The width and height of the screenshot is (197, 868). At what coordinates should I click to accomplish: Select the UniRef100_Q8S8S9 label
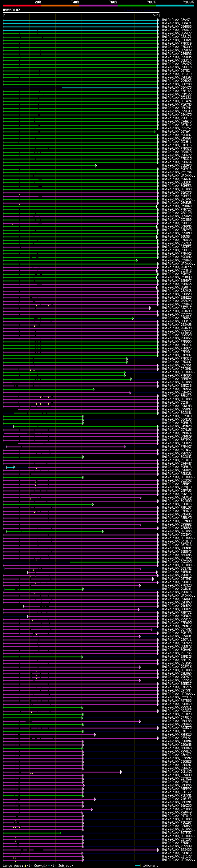[x=177, y=50]
